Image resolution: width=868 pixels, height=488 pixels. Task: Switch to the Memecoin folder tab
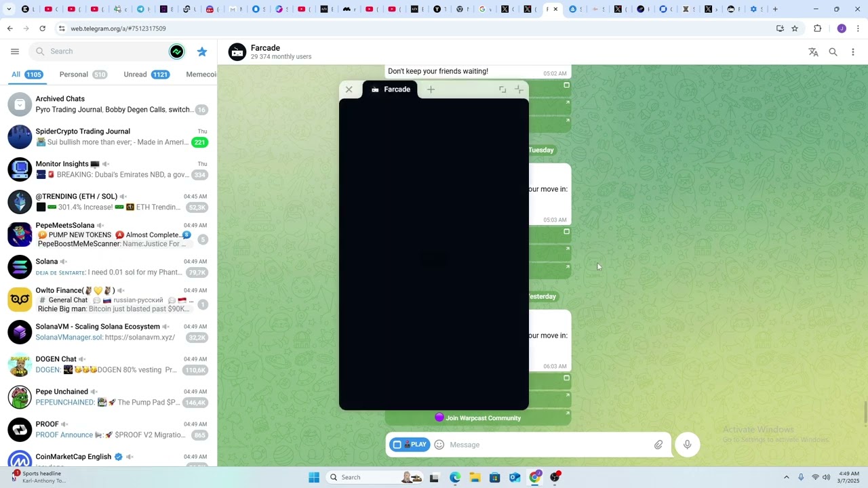point(201,75)
